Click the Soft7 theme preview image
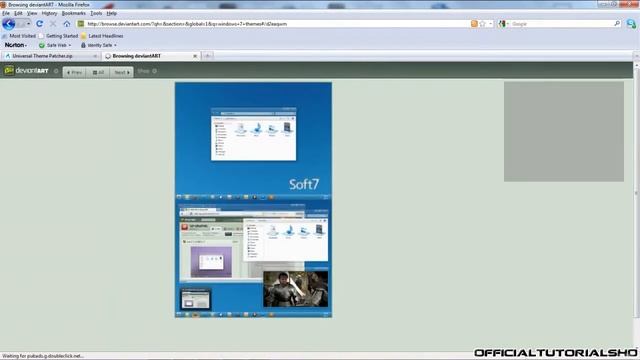 coord(253,200)
